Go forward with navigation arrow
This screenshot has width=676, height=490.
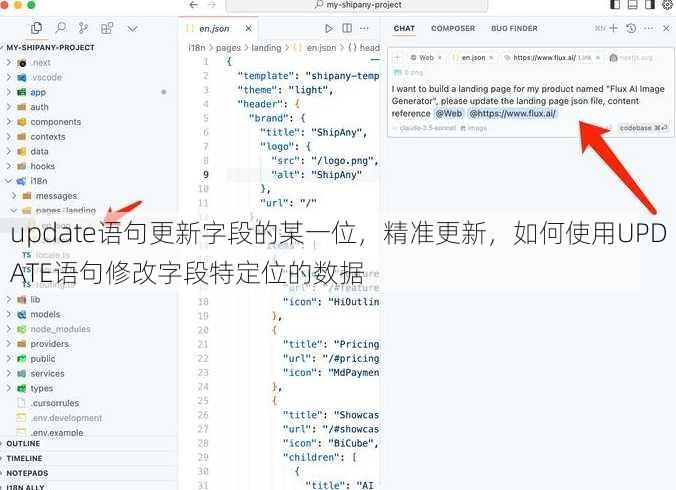pos(212,5)
